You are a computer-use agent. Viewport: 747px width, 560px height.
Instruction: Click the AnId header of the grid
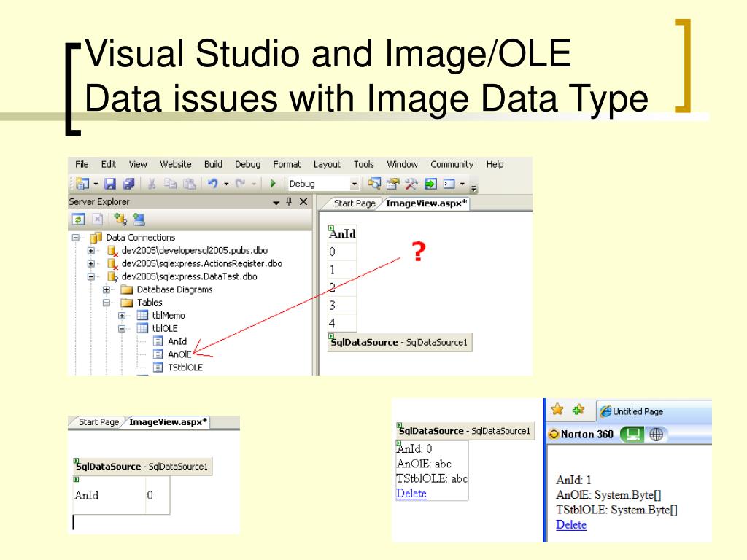[x=343, y=233]
